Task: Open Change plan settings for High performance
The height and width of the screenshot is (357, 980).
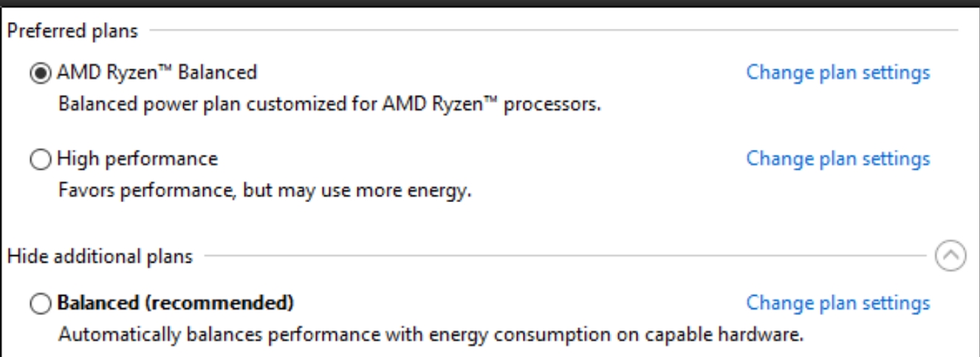Action: click(x=838, y=159)
